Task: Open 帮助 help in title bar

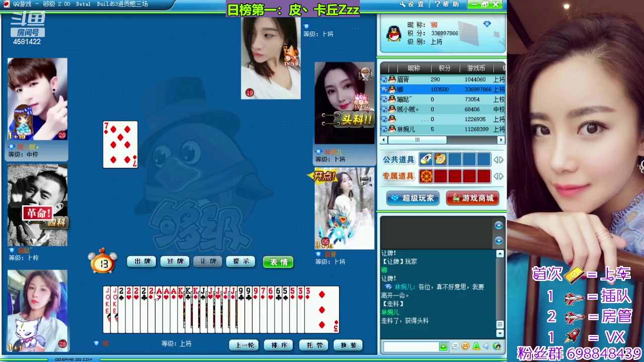Action: (447, 5)
